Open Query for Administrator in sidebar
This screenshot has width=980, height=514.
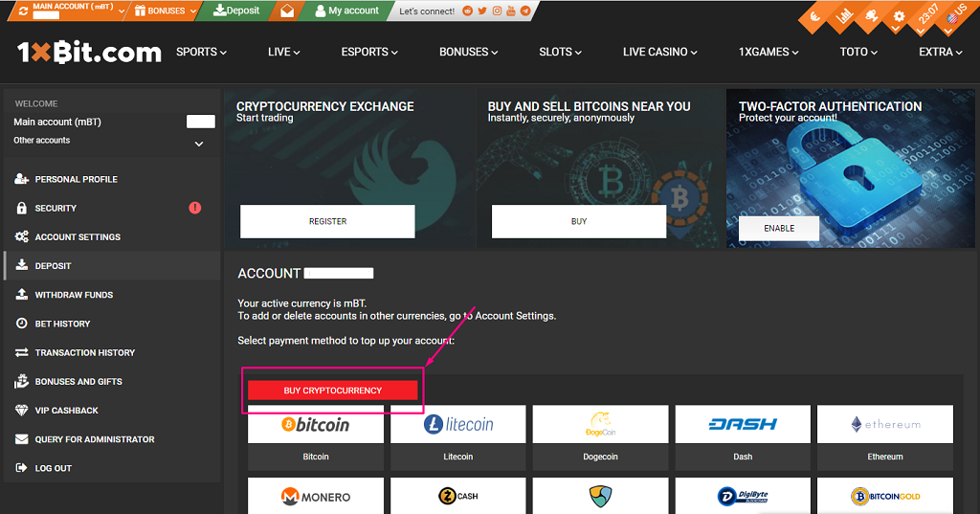(x=95, y=439)
